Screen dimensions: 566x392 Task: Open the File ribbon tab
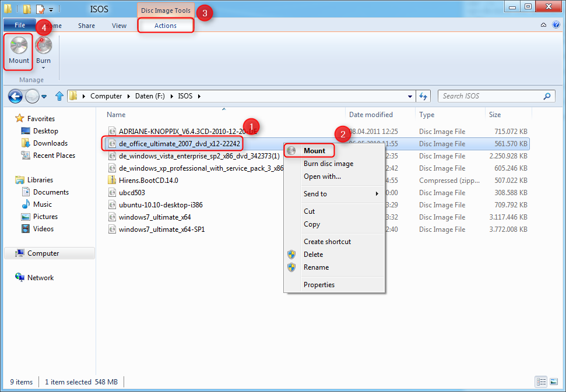click(x=20, y=25)
